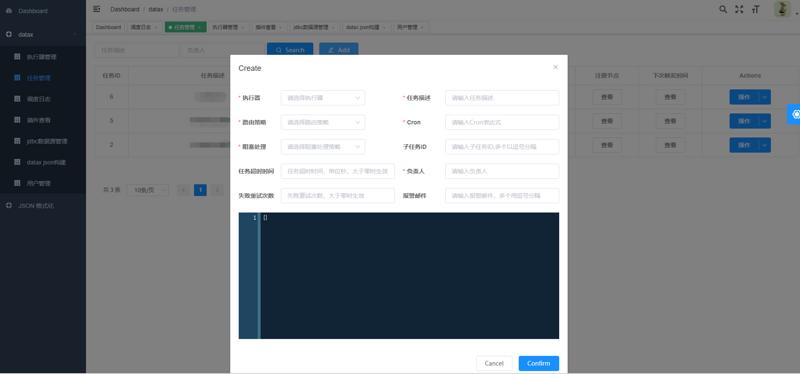This screenshot has height=374, width=800.
Task: Click the jdbc数据源管理 grid icon in sidebar
Action: [17, 141]
